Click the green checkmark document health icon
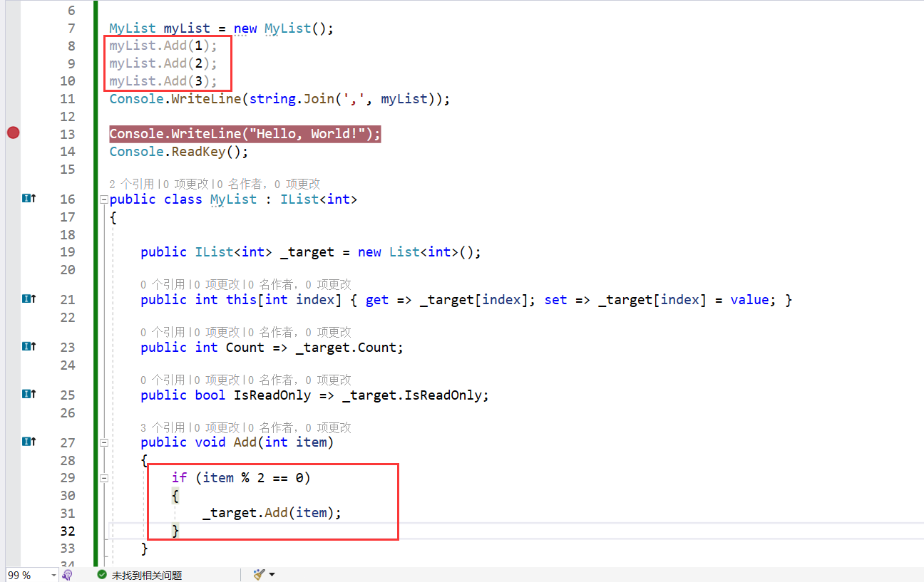This screenshot has height=582, width=924. (x=101, y=574)
